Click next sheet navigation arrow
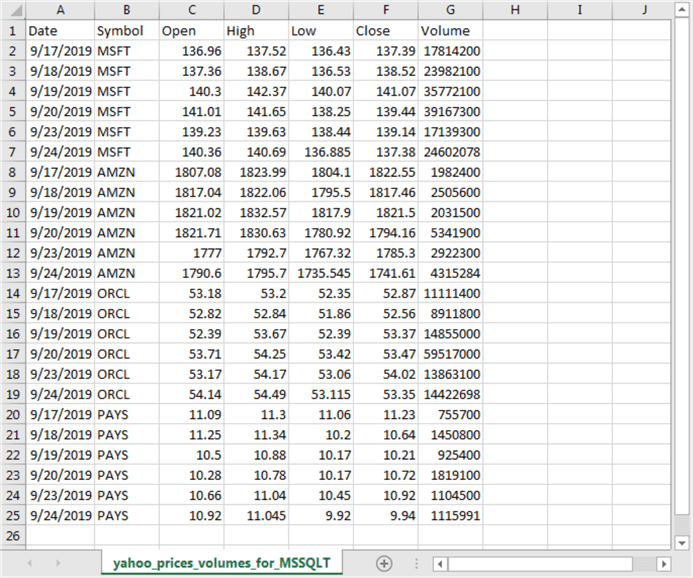This screenshot has width=693, height=578. click(x=58, y=563)
